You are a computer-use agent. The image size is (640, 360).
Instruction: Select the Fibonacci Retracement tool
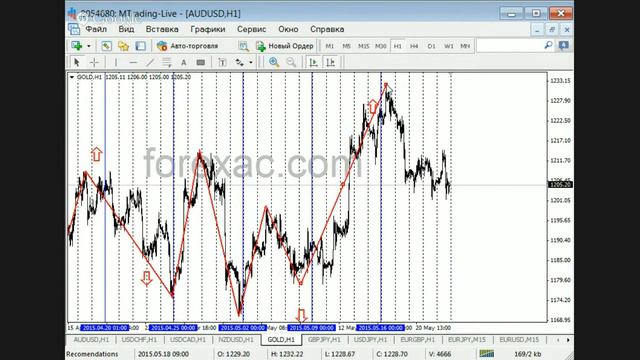[x=167, y=62]
